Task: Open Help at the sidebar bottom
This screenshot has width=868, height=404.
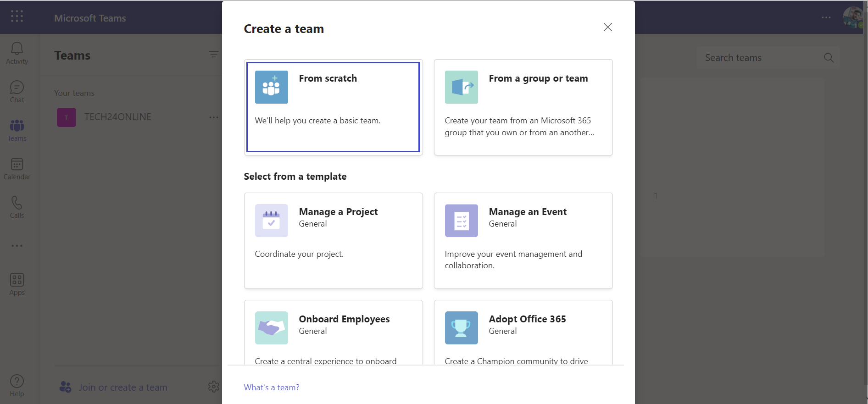Action: [x=17, y=386]
